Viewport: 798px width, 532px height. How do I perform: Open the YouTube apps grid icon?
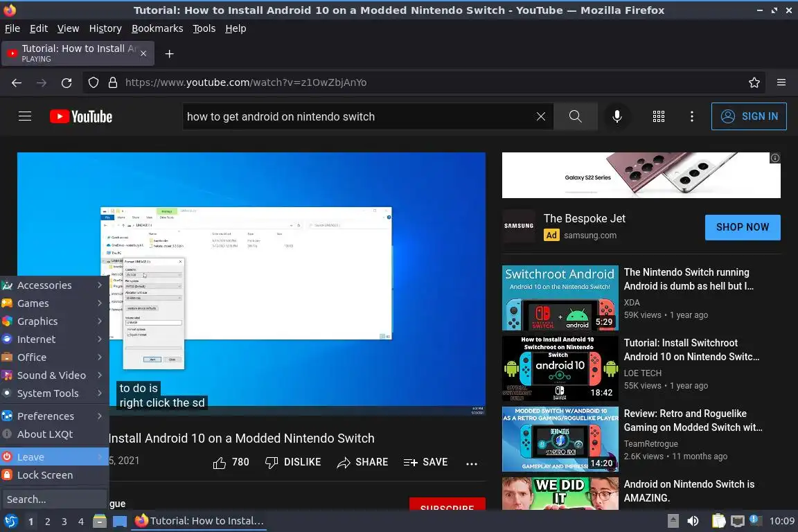click(x=659, y=116)
